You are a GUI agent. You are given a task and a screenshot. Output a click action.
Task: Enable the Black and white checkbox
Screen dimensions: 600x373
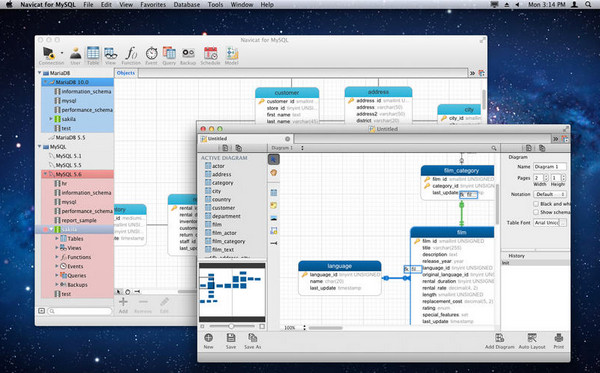536,204
